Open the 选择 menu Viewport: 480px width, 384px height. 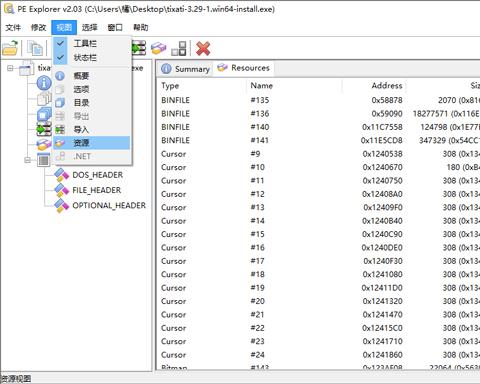coord(90,27)
